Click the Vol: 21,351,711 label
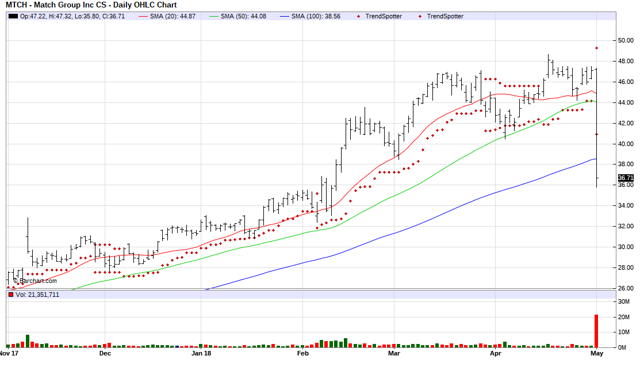This screenshot has width=640, height=371. coord(37,295)
